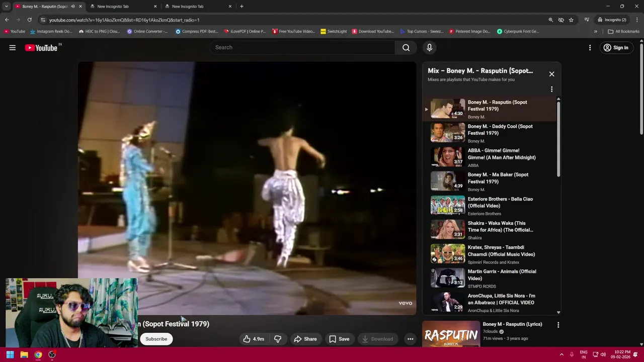The image size is (644, 362).
Task: Open Chrome from the taskbar
Action: coord(38,354)
